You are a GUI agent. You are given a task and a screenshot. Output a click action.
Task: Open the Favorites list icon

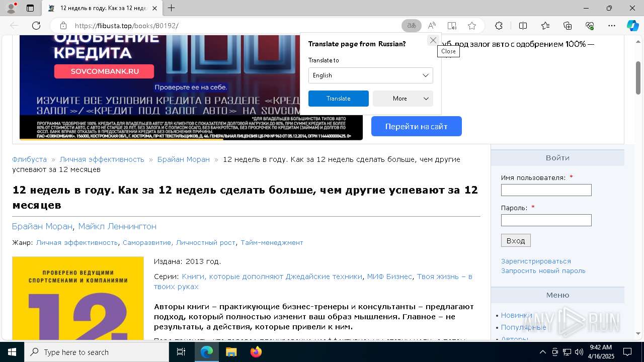[545, 26]
